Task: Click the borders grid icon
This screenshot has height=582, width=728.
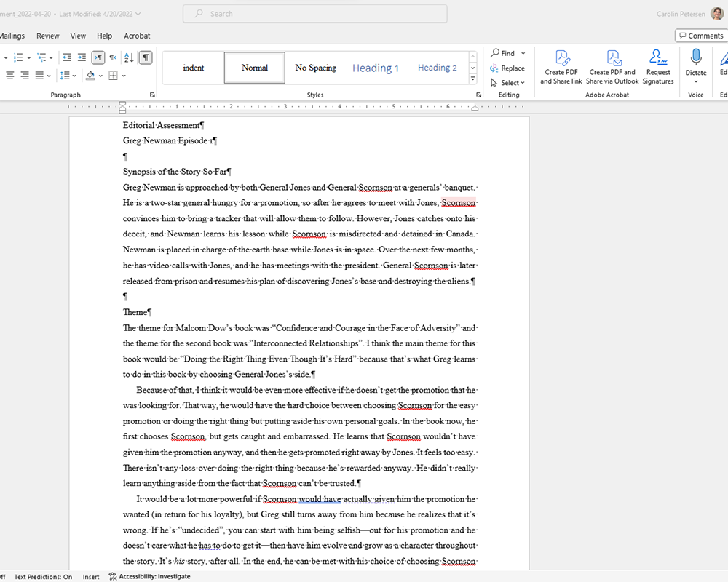Action: point(113,75)
